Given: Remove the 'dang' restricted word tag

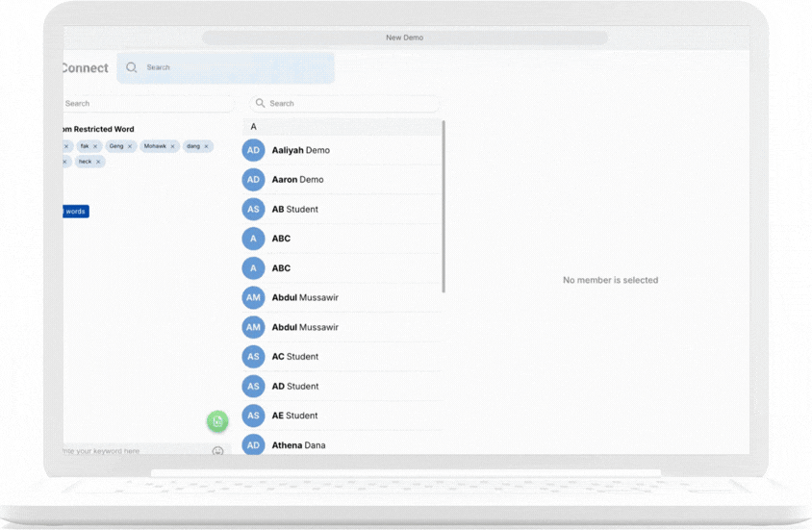Looking at the screenshot, I should (206, 146).
